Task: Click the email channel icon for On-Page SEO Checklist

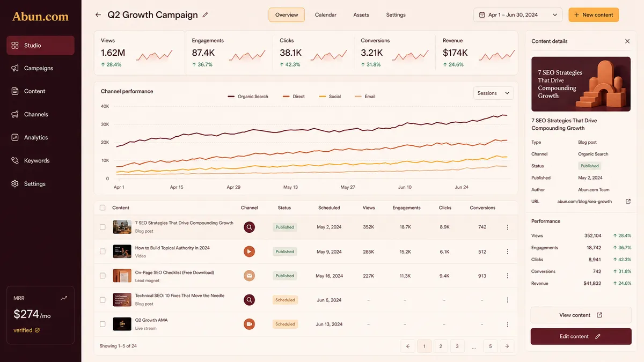Action: [249, 276]
